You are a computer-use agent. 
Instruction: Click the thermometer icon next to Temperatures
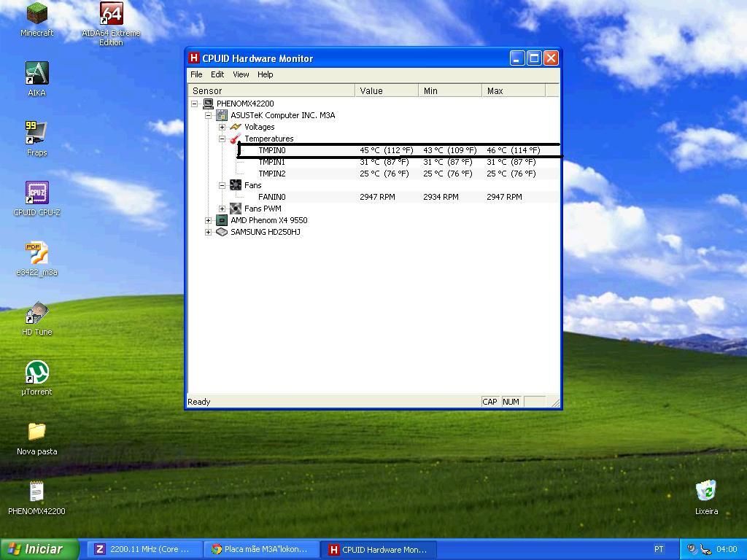[x=236, y=139]
